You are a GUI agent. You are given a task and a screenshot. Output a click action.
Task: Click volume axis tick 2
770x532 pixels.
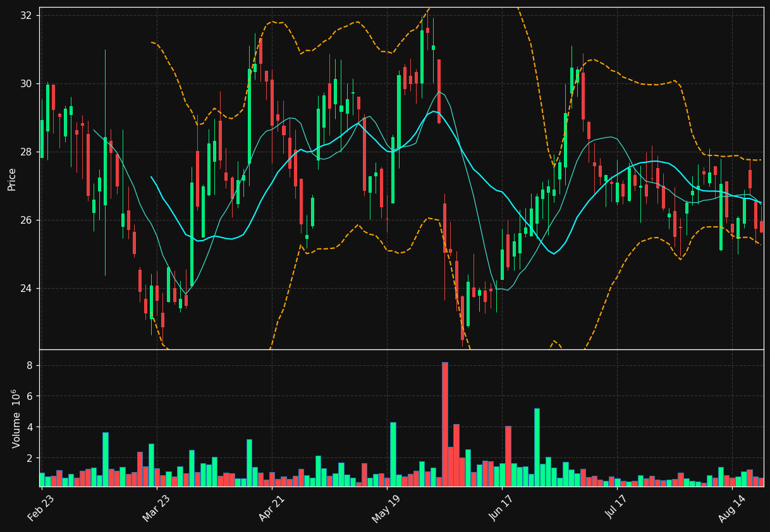pos(29,458)
